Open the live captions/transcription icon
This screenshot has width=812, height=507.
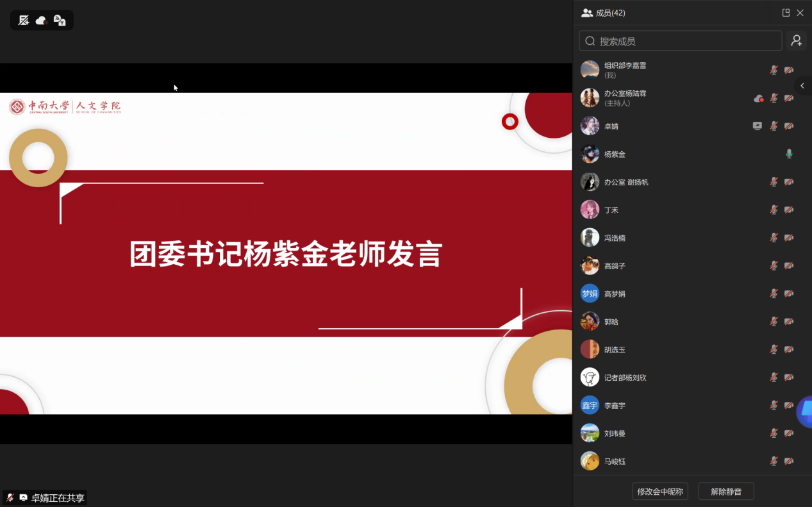tap(60, 21)
